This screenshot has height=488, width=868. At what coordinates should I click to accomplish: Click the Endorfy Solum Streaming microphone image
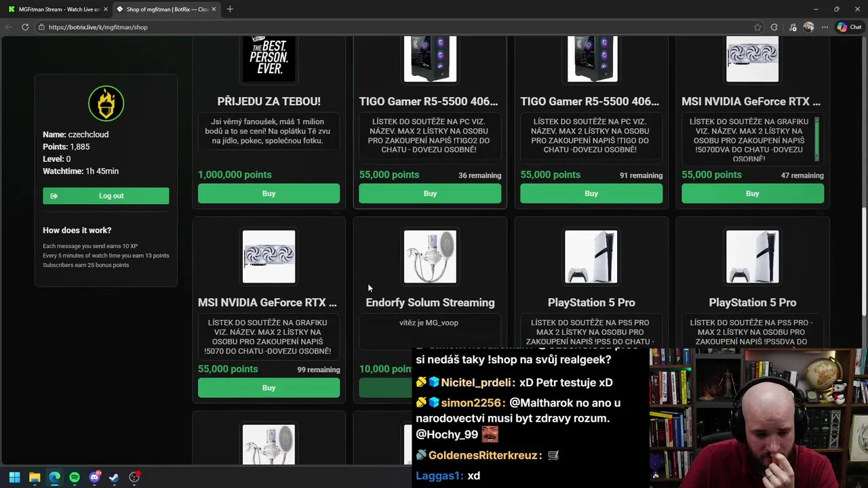pyautogui.click(x=430, y=256)
